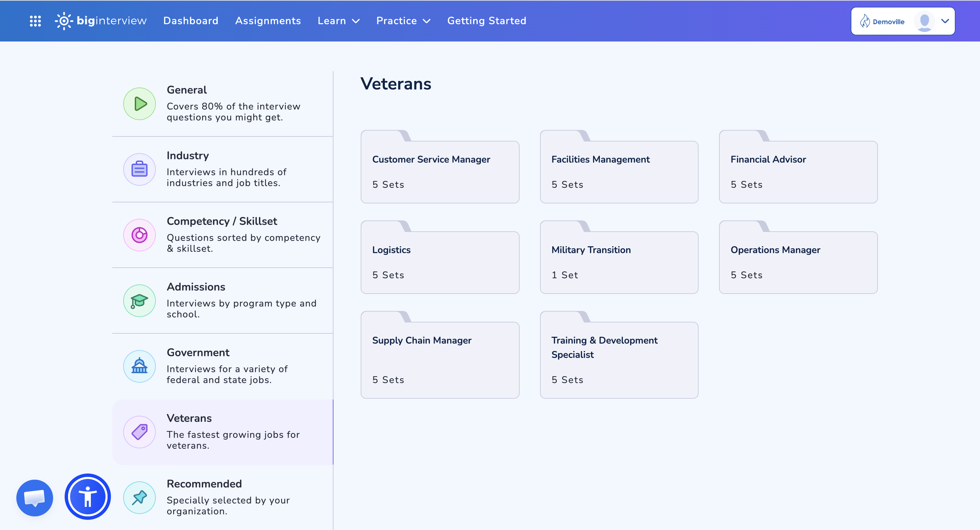Click the big interview sun logo
The height and width of the screenshot is (530, 980).
[x=64, y=21]
